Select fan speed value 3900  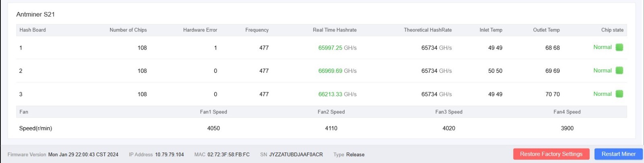(567, 128)
